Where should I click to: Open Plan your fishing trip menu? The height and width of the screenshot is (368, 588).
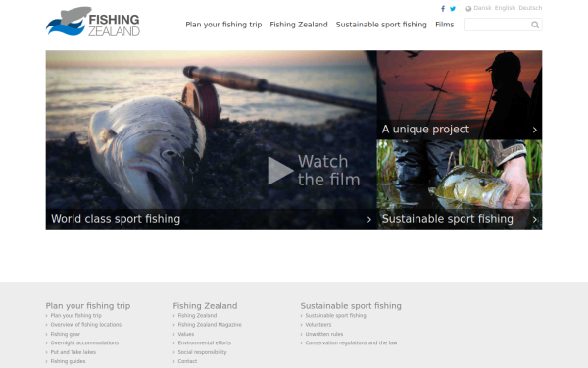pyautogui.click(x=223, y=25)
